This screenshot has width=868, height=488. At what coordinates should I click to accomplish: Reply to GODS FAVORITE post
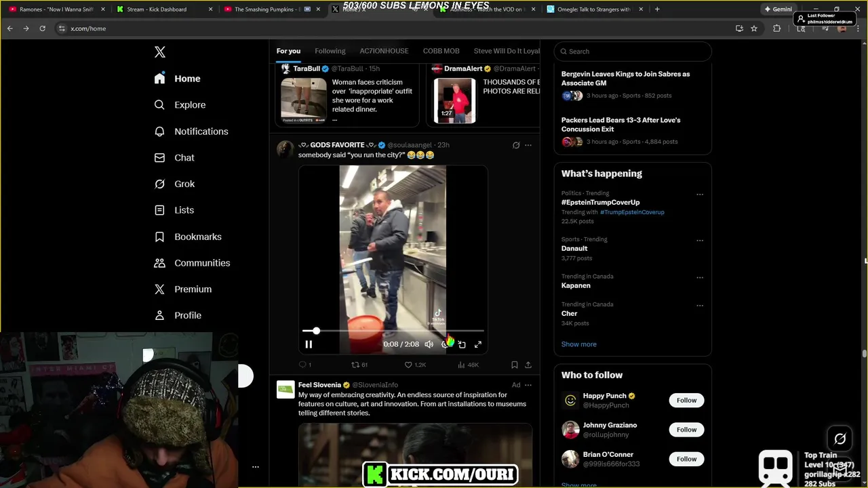pyautogui.click(x=304, y=365)
